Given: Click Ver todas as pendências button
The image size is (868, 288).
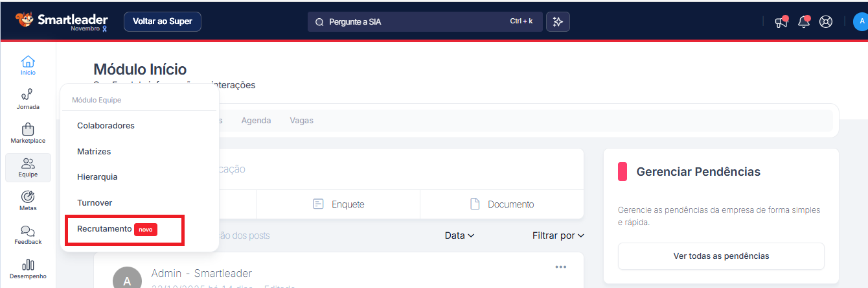Looking at the screenshot, I should click(x=721, y=256).
